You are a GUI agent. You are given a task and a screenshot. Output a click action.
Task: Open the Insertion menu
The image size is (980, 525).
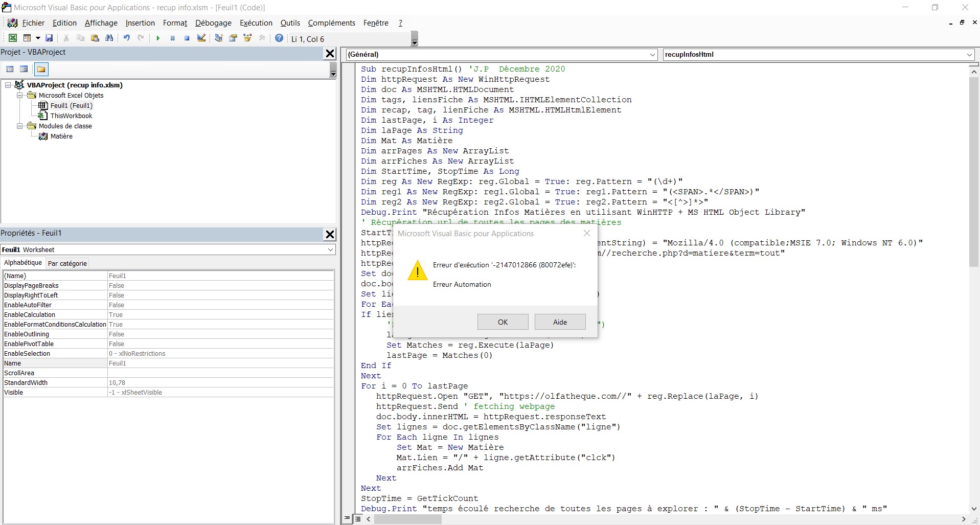pos(140,23)
